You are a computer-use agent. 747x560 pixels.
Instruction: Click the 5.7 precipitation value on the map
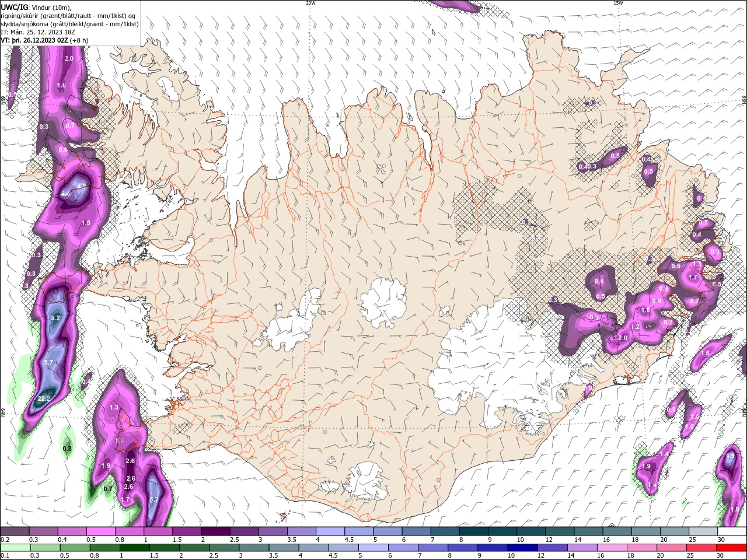pyautogui.click(x=48, y=362)
